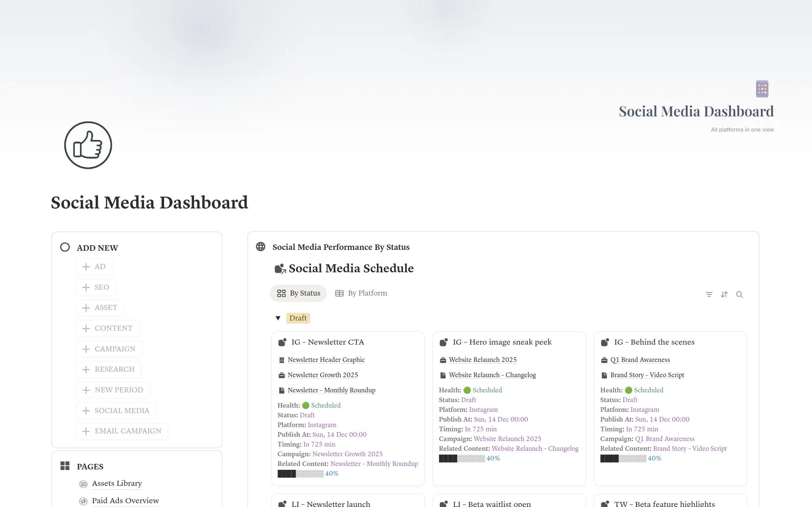Open the IG – Newsletter CTA card title

click(x=328, y=342)
